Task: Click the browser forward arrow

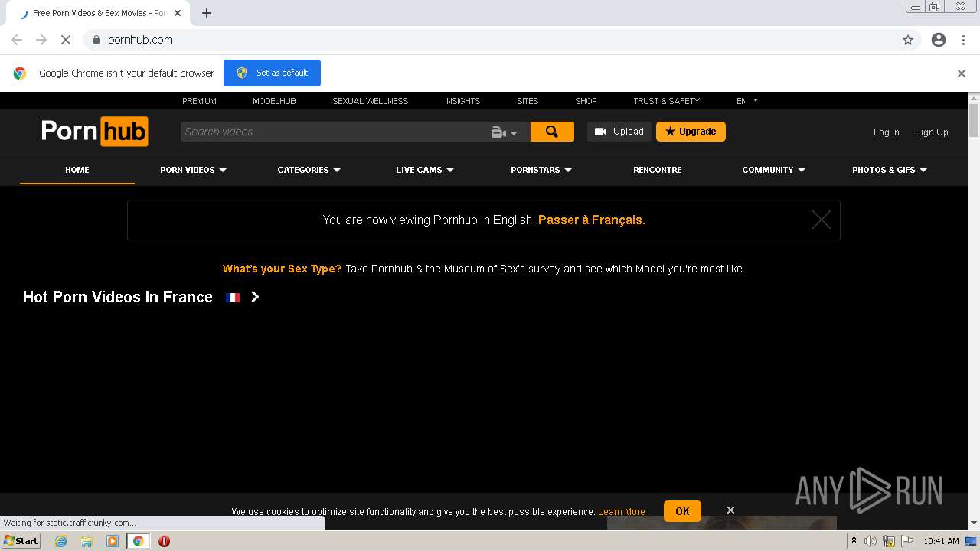Action: point(41,40)
